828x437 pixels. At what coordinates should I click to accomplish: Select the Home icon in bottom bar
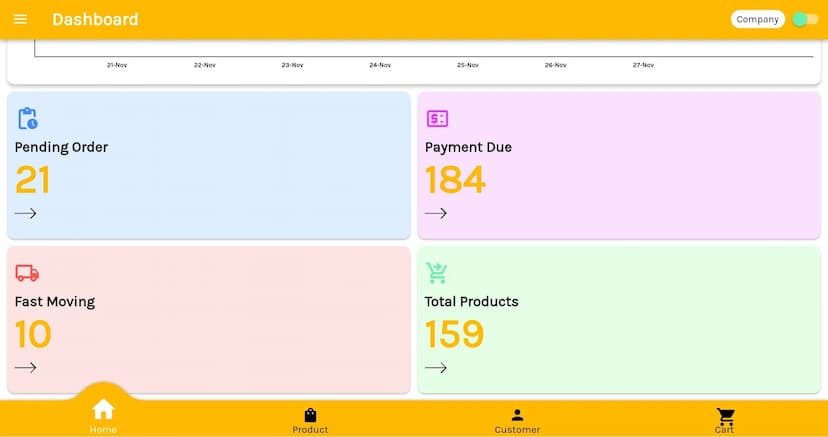click(x=103, y=410)
